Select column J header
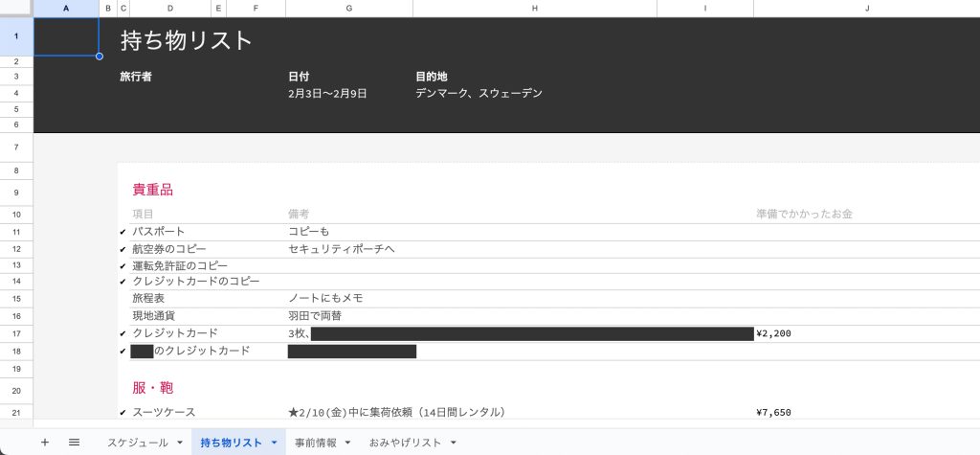Screen dimensions: 980x455 tap(867, 9)
